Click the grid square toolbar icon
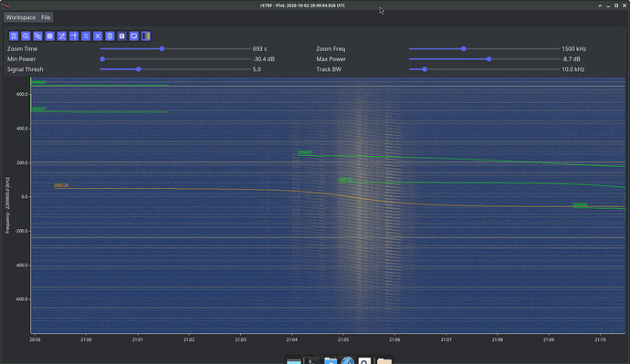 [x=50, y=36]
